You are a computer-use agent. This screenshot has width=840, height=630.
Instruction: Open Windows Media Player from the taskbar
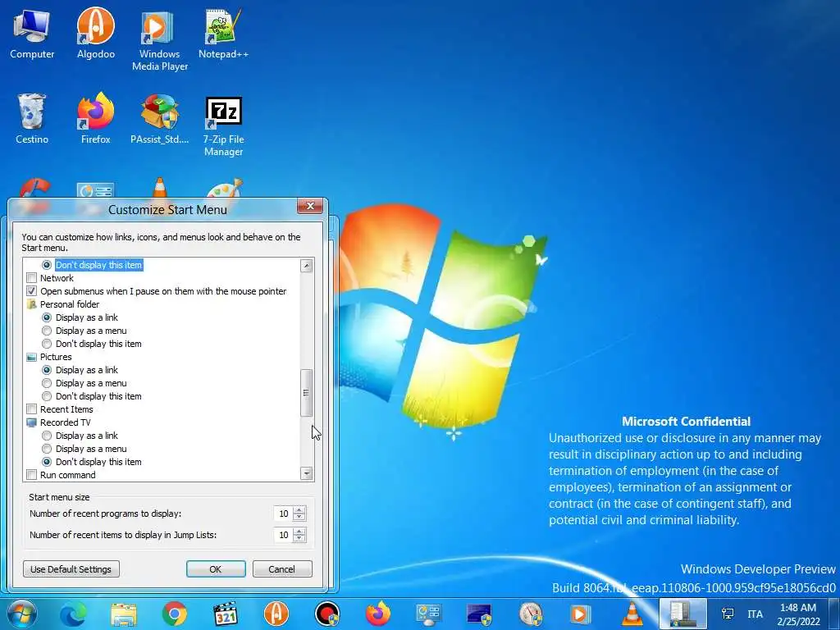581,614
